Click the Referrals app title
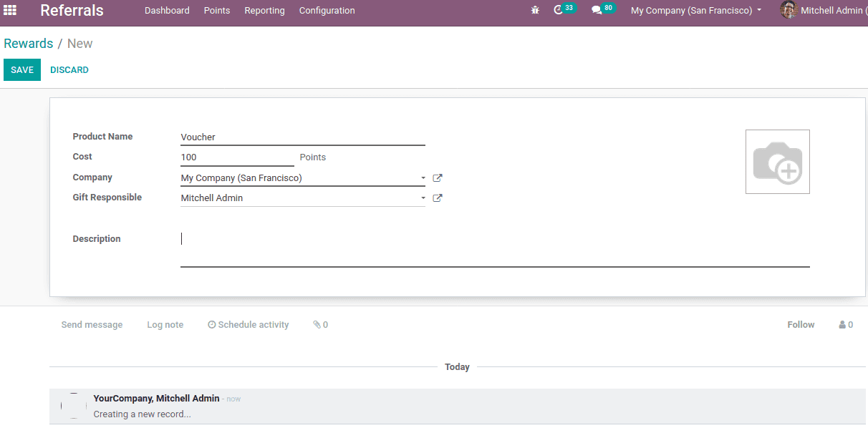The width and height of the screenshot is (868, 433). click(72, 11)
